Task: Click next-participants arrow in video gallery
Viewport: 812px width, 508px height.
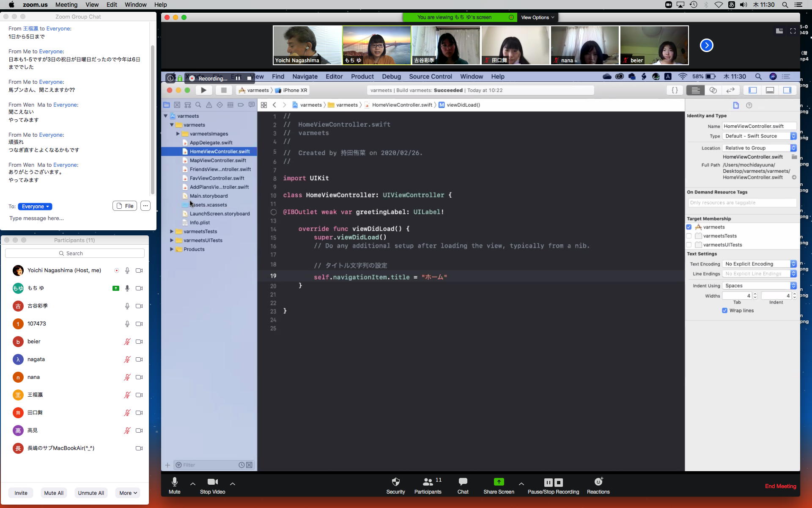Action: [706, 45]
